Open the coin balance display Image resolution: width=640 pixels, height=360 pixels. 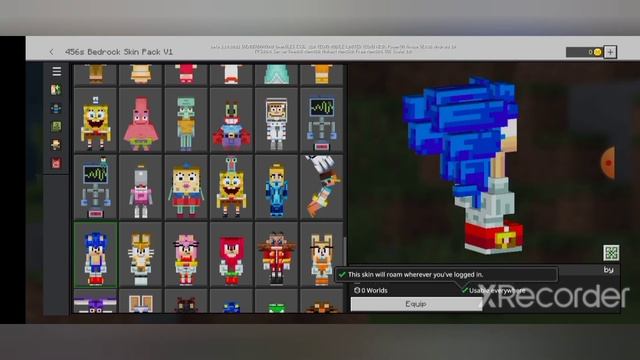click(x=584, y=52)
